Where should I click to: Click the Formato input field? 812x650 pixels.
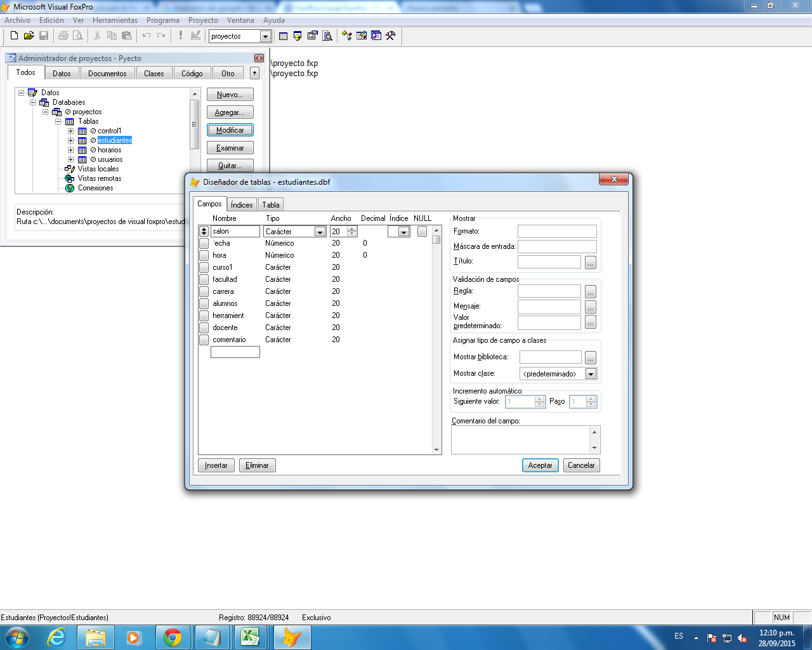point(557,232)
